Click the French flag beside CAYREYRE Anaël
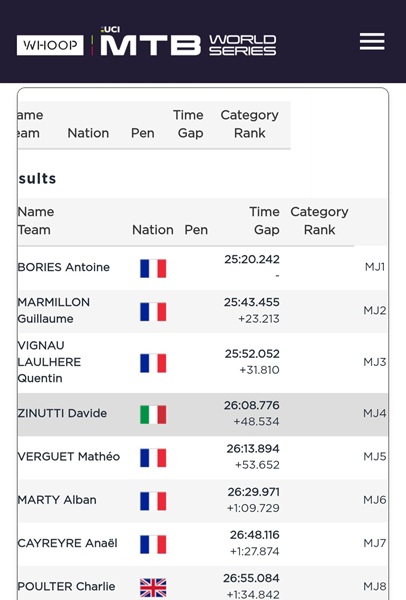 coord(153,544)
